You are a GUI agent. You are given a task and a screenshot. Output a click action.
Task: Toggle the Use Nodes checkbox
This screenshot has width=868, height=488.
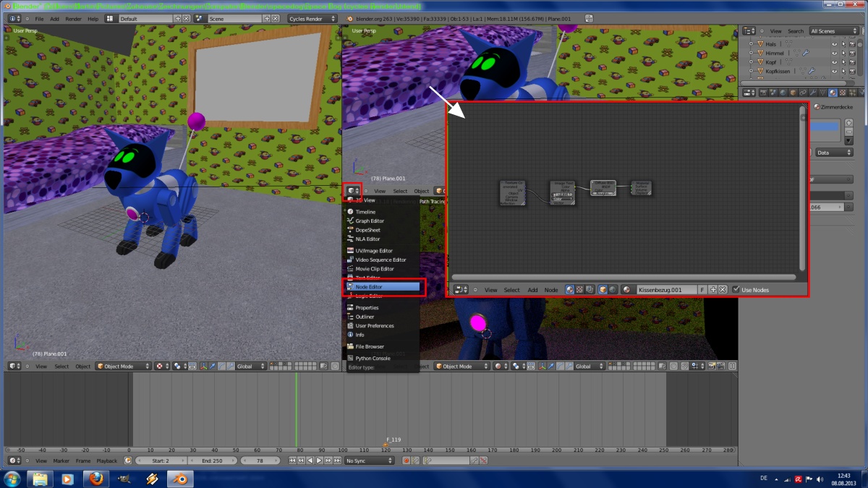[x=736, y=290]
